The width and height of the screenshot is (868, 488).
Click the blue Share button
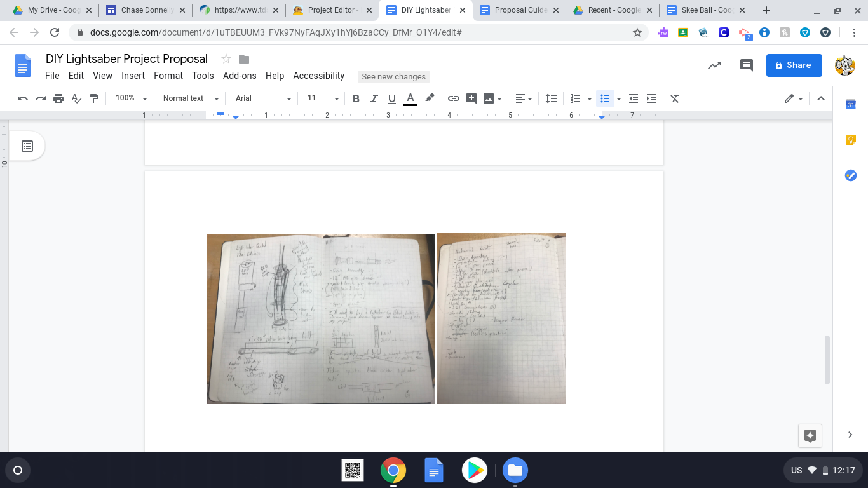pyautogui.click(x=794, y=65)
